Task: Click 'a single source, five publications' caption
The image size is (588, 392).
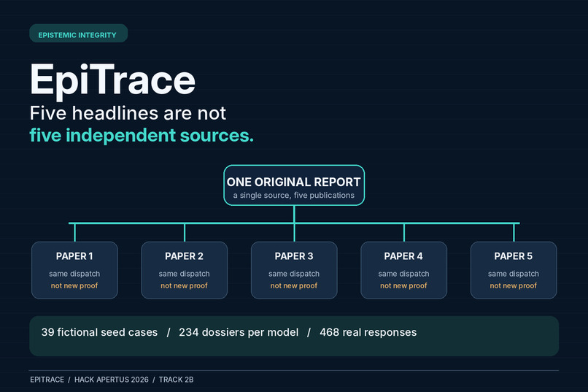Action: (x=293, y=196)
